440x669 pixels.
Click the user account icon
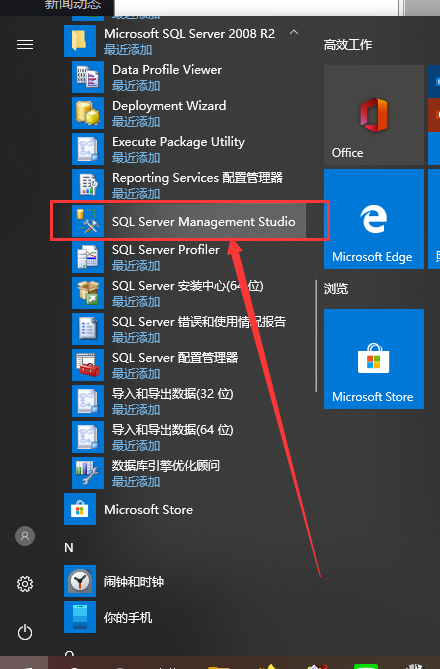click(x=25, y=536)
